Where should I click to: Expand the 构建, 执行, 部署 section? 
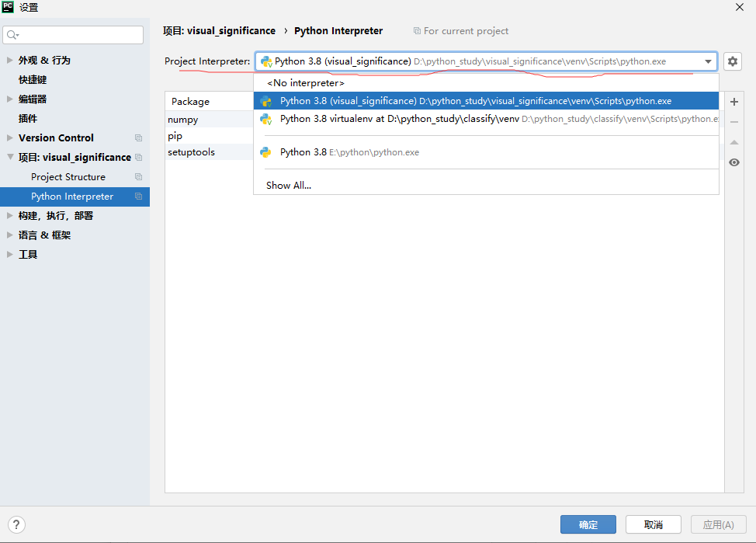tap(9, 216)
